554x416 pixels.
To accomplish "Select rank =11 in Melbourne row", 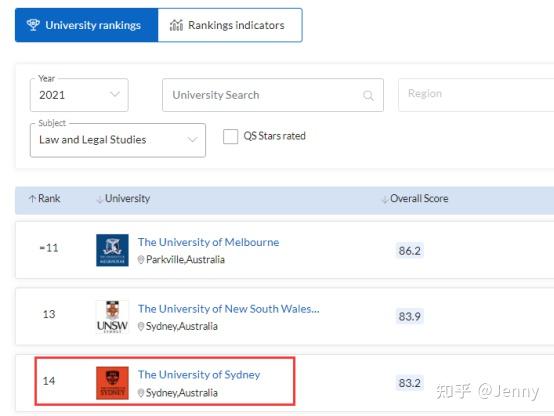I will click(49, 247).
